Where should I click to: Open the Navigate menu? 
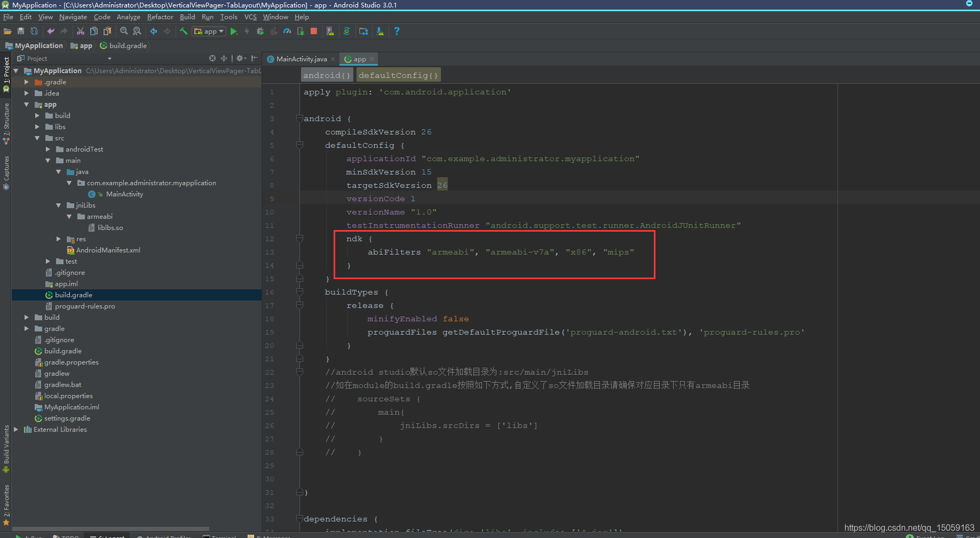pyautogui.click(x=73, y=17)
